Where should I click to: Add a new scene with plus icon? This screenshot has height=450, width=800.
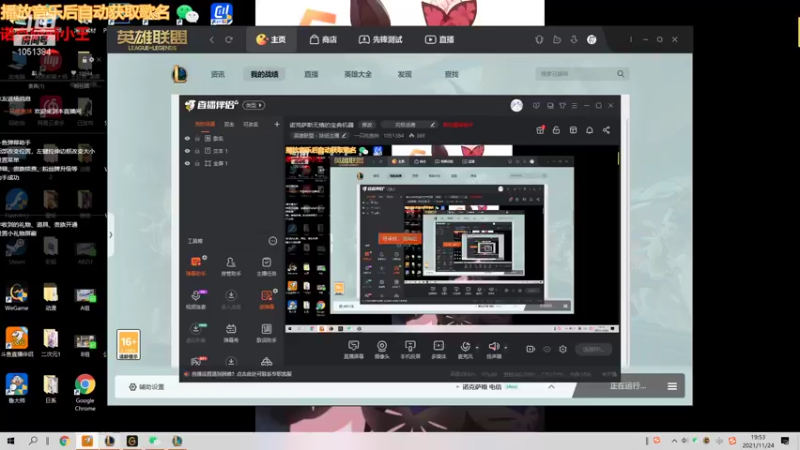(x=277, y=124)
